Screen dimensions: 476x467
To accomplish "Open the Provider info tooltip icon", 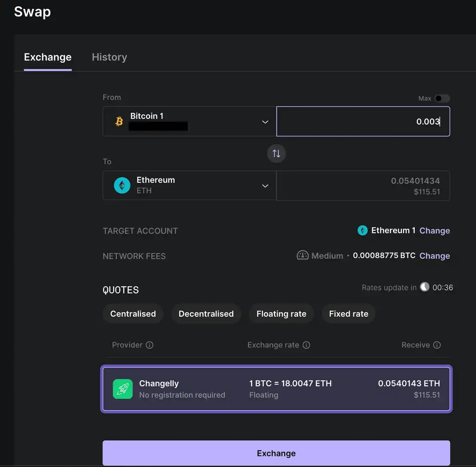I will (x=150, y=345).
